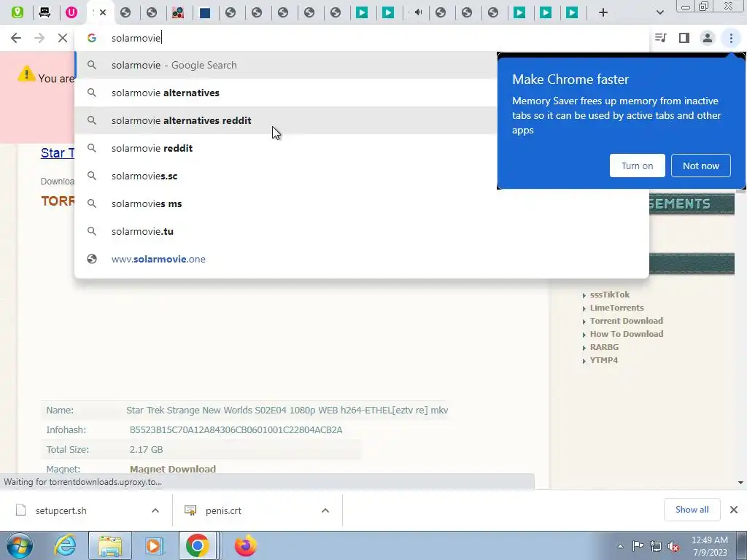
Task: Turn on Memory Saver
Action: pos(637,166)
